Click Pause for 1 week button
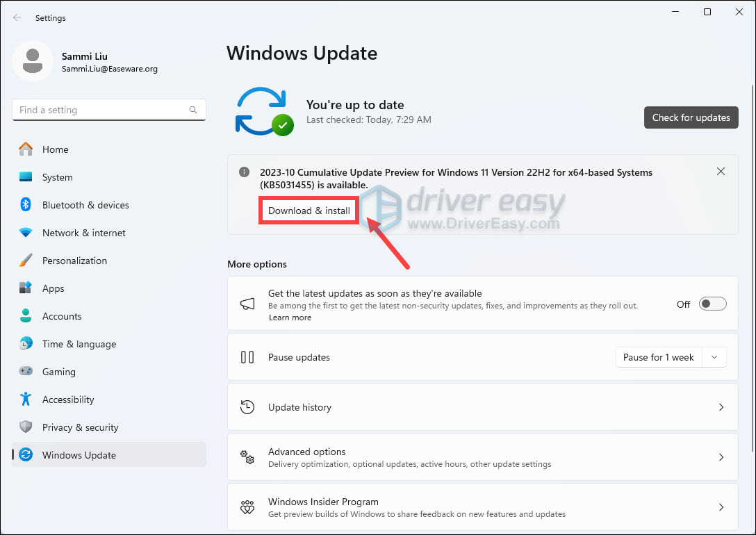756x535 pixels. [659, 357]
